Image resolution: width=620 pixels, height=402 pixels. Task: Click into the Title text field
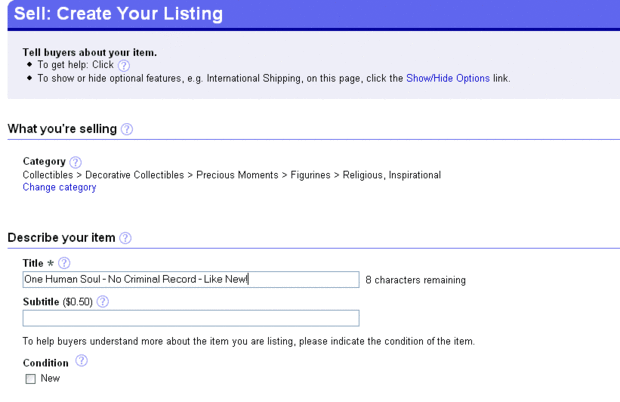click(190, 280)
